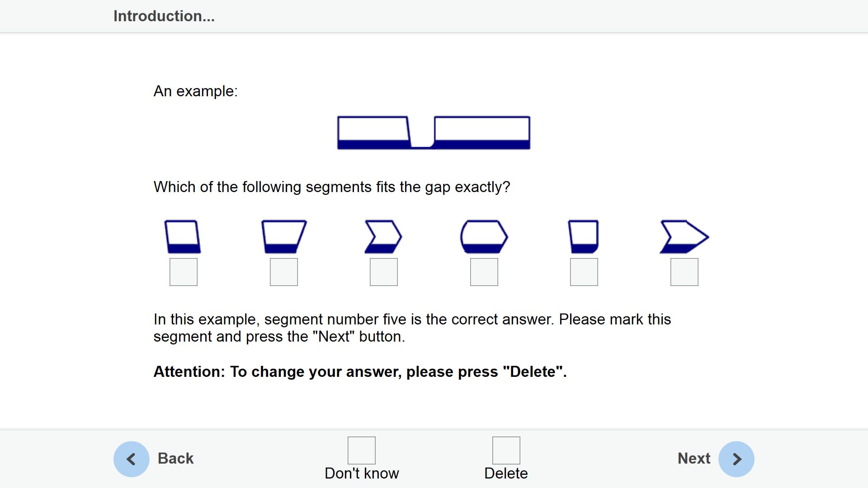This screenshot has width=868, height=488.
Task: Click the first segment shape image
Action: tap(183, 237)
